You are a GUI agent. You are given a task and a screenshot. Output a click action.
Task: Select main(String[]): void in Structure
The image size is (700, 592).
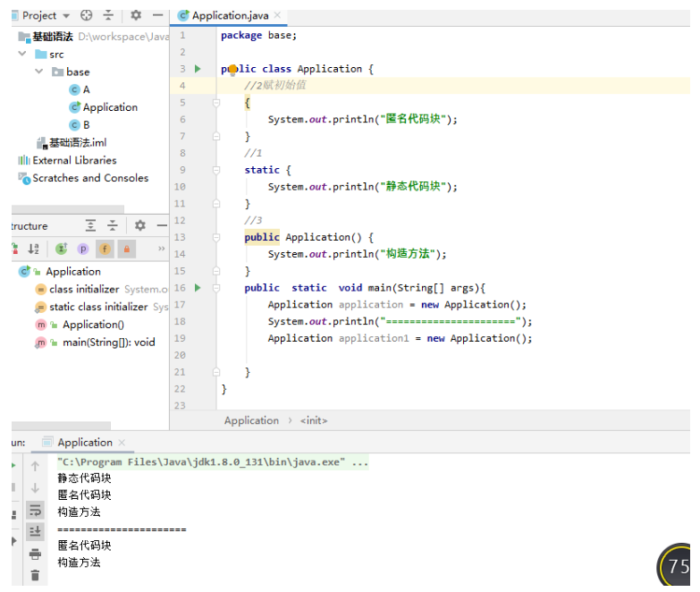click(x=109, y=343)
